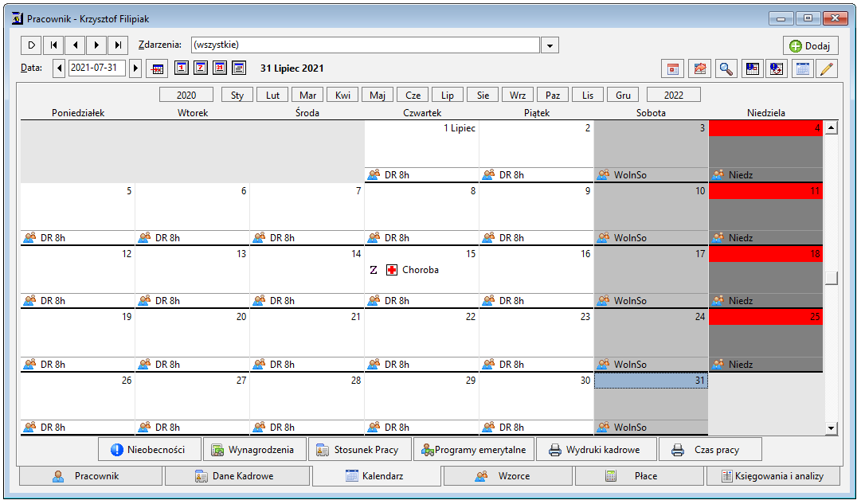Click the pencil edit icon
The image size is (861, 504).
point(827,68)
